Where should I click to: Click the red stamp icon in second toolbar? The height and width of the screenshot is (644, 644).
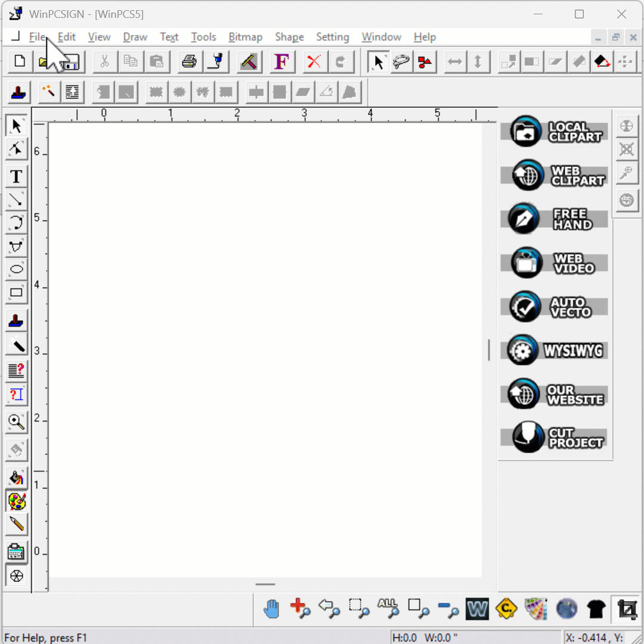(19, 92)
